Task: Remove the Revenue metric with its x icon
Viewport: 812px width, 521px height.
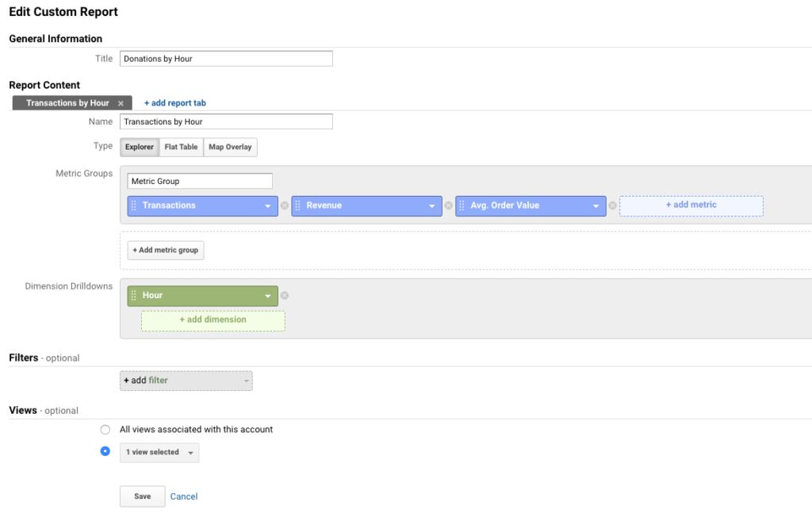Action: [x=448, y=205]
